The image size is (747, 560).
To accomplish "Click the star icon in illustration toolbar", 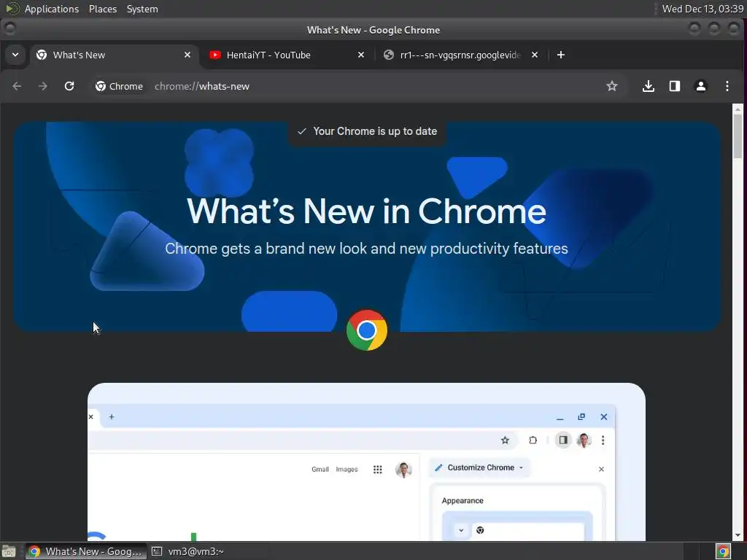I will tap(505, 440).
